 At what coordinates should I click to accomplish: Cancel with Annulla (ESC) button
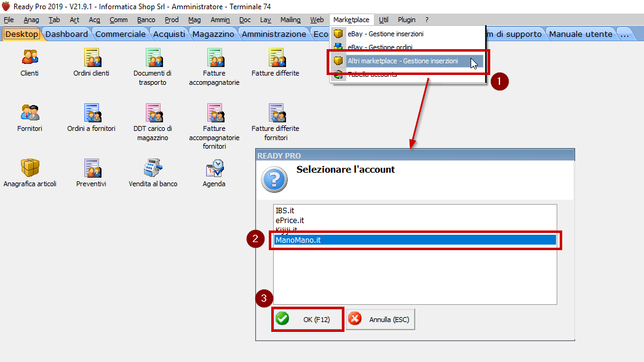380,320
